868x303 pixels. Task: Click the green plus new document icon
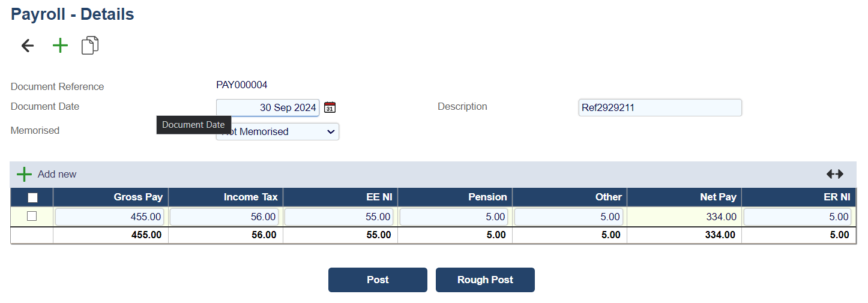60,46
